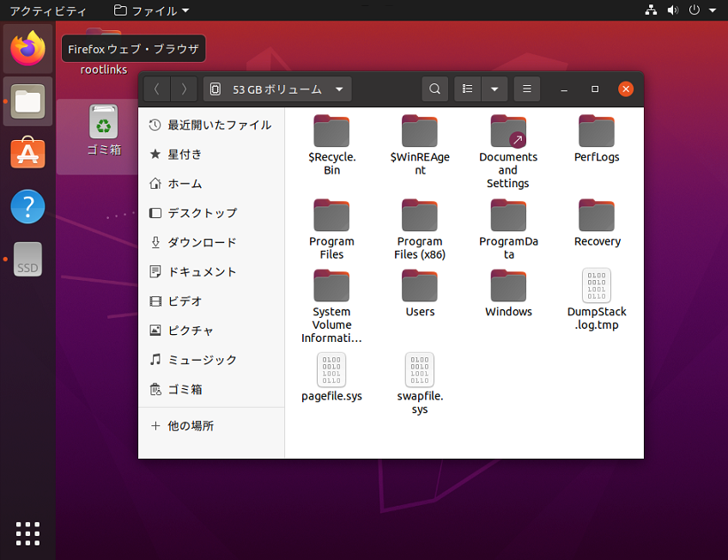Minimize the Files window
This screenshot has height=560, width=728.
[564, 88]
